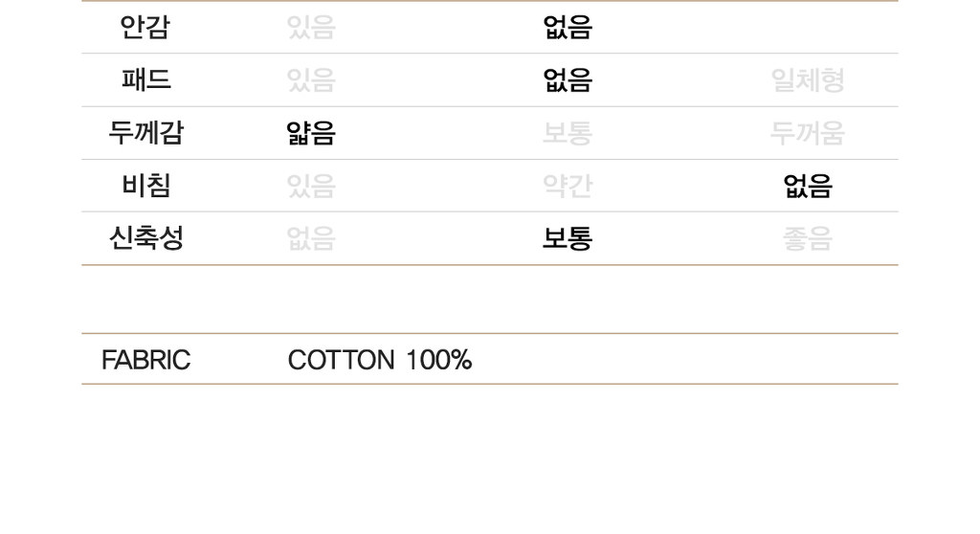Click the COTTON 100% text
This screenshot has height=534, width=980.
coord(380,360)
